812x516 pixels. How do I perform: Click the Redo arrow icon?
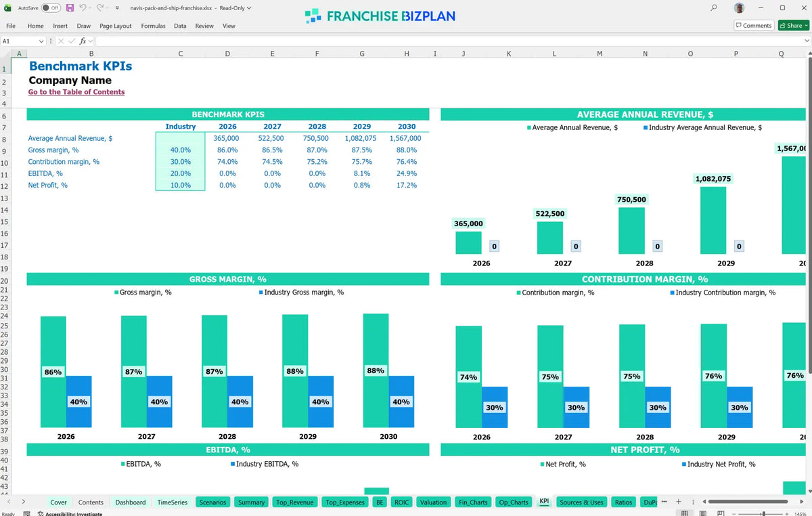pos(100,8)
